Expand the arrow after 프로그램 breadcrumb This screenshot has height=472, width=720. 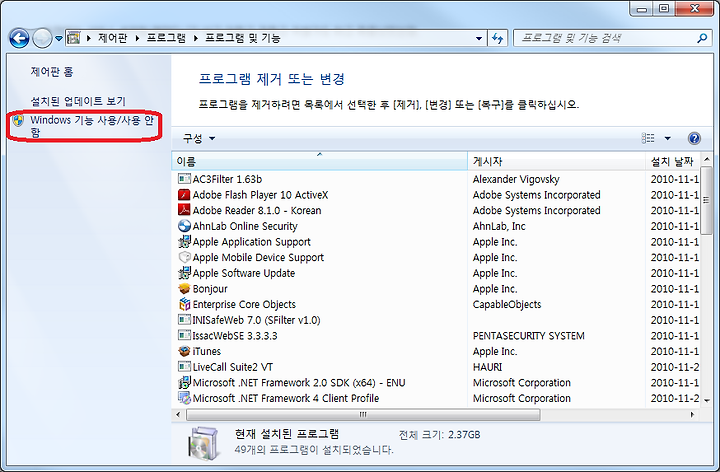click(x=195, y=38)
